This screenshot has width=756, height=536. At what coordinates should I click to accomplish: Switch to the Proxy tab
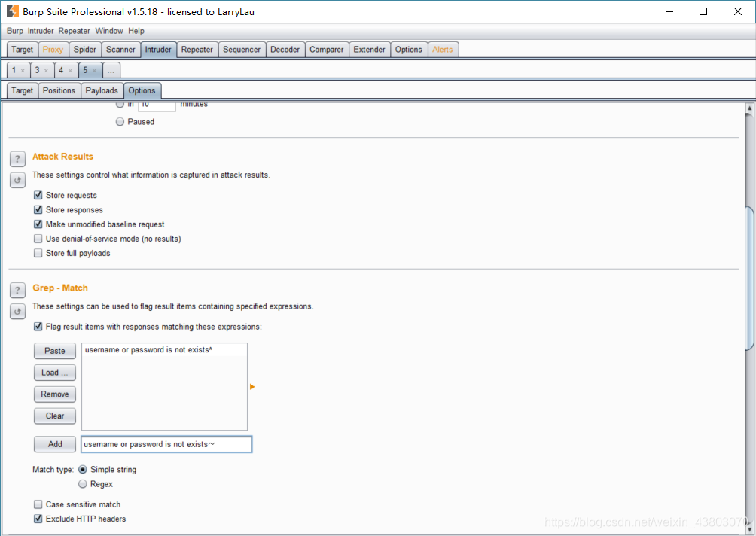click(x=53, y=50)
